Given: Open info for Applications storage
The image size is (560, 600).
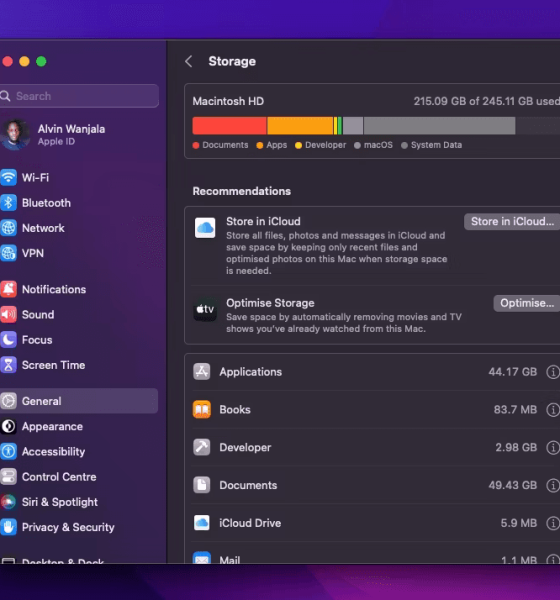Looking at the screenshot, I should [x=553, y=372].
